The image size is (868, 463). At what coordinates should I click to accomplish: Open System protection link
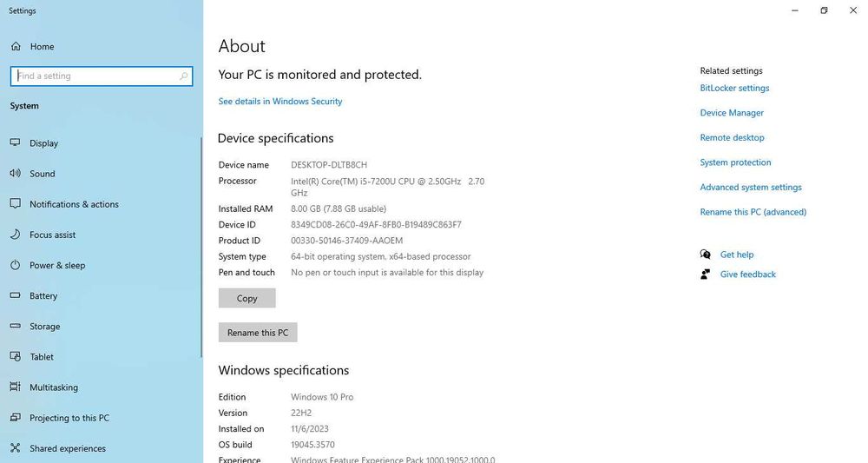(x=735, y=162)
